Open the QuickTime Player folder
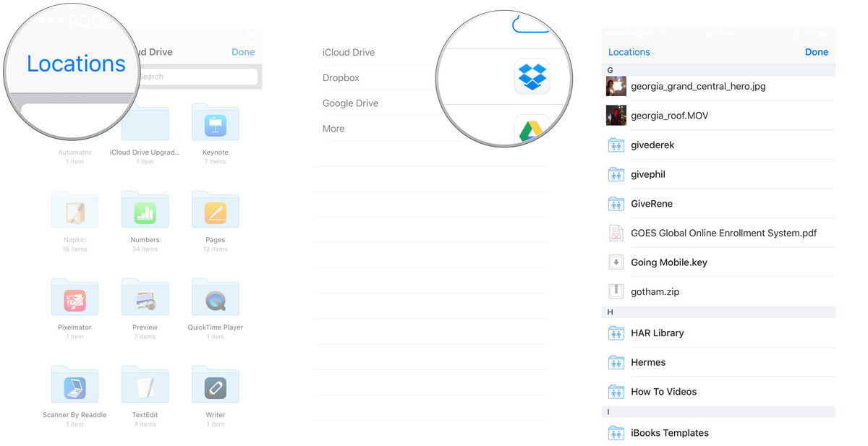This screenshot has height=446, width=868. [216, 298]
